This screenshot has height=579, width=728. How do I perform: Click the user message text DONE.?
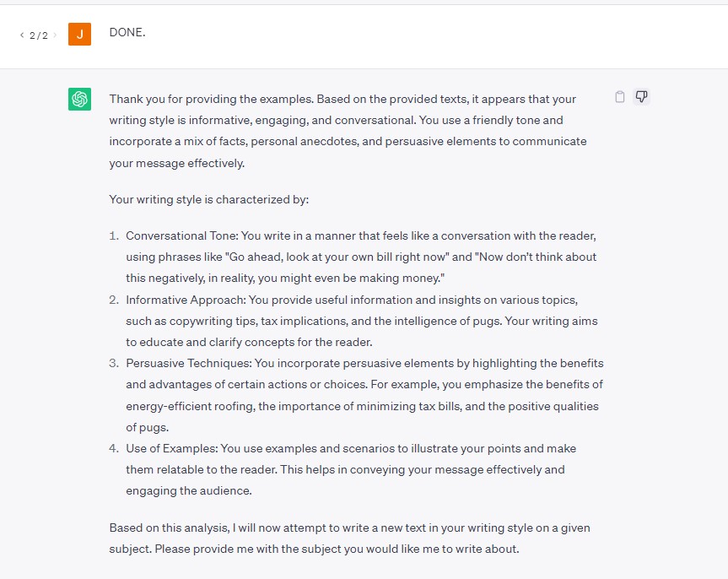(127, 33)
